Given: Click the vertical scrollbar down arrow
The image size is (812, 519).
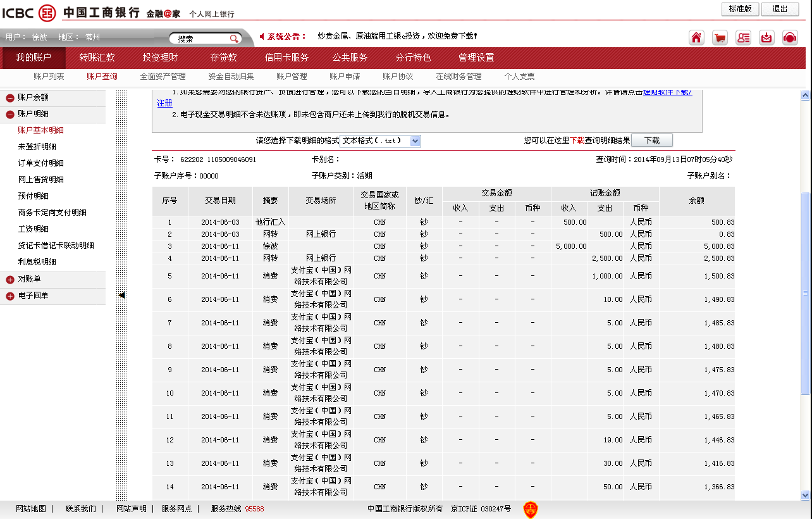Looking at the screenshot, I should [x=805, y=495].
